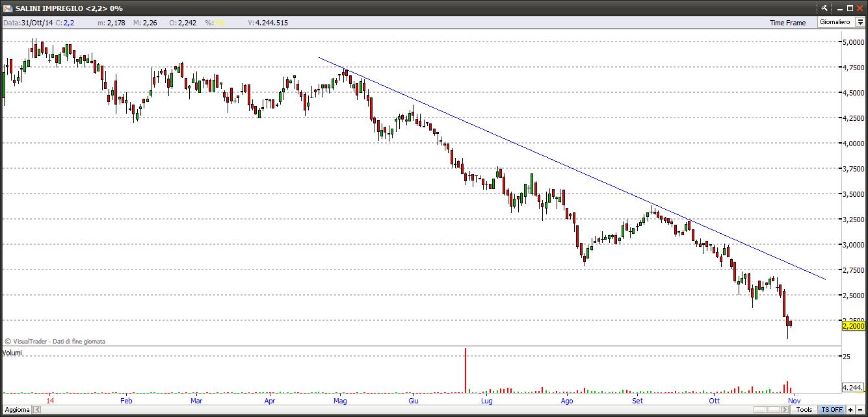Click the 25 volume scale label
The image size is (868, 417).
click(846, 357)
